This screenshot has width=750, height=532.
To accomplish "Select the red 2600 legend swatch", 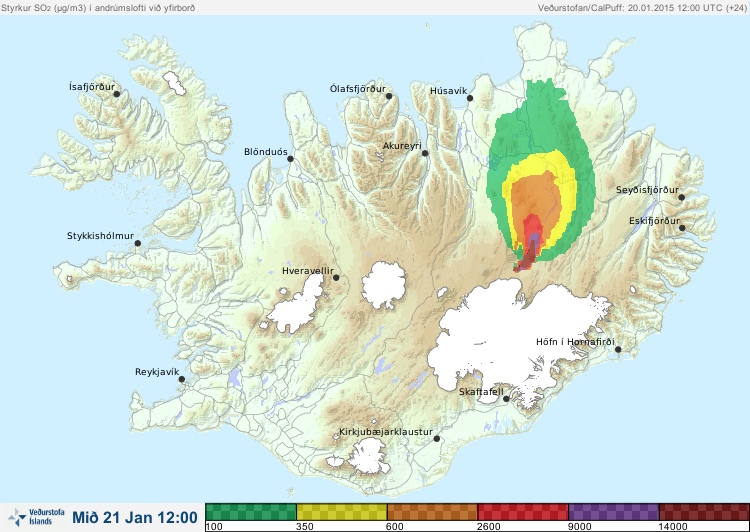I will (523, 512).
